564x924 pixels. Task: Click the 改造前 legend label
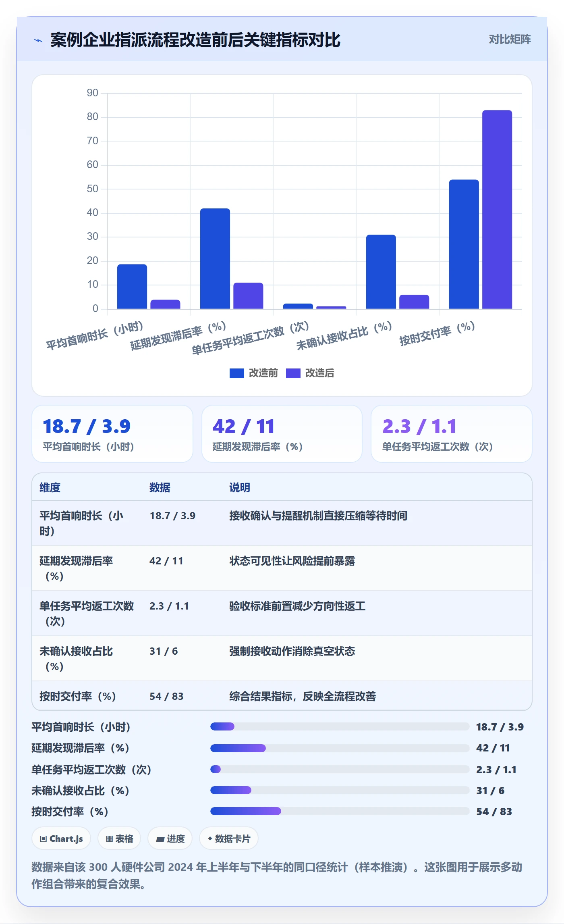click(263, 373)
